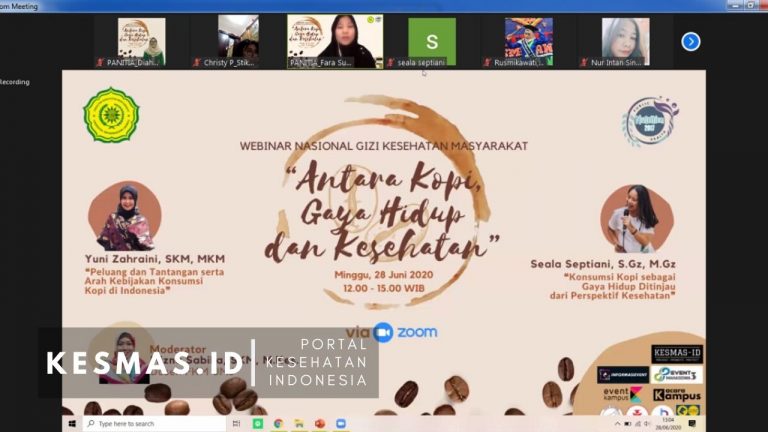Click muted microphone icon beside seala septiani

[x=390, y=63]
